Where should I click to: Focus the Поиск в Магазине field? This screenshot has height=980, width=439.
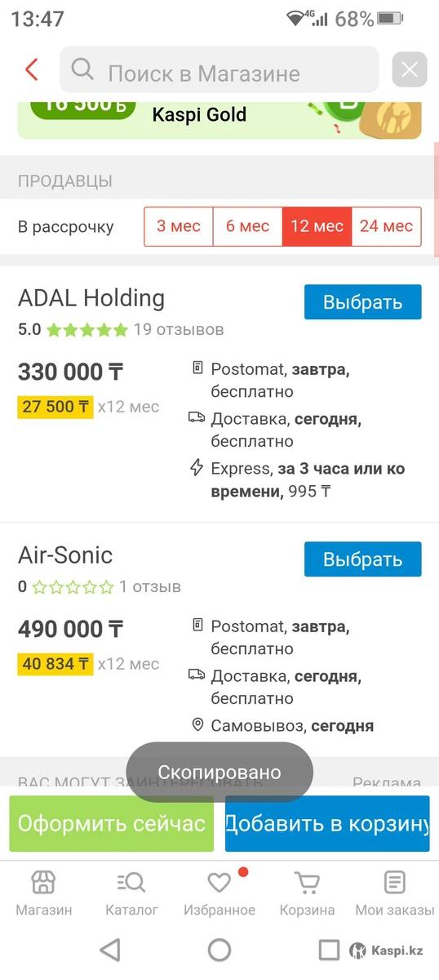(x=219, y=69)
